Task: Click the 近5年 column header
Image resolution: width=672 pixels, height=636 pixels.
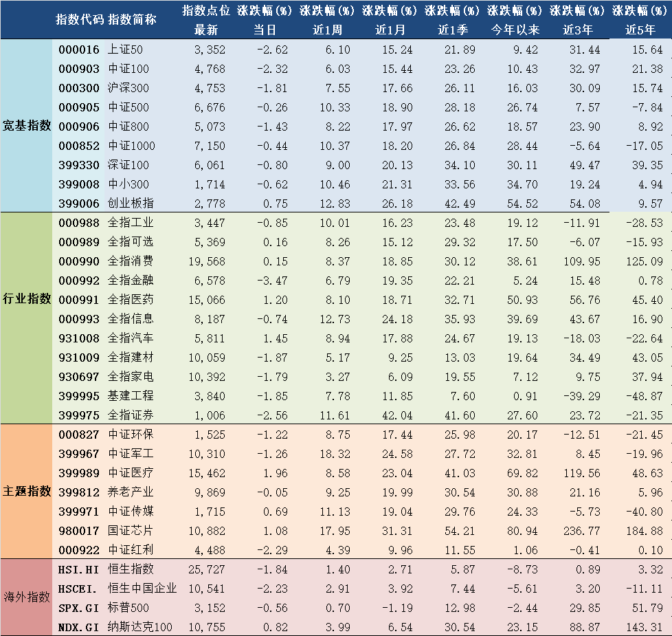Action: (640, 30)
